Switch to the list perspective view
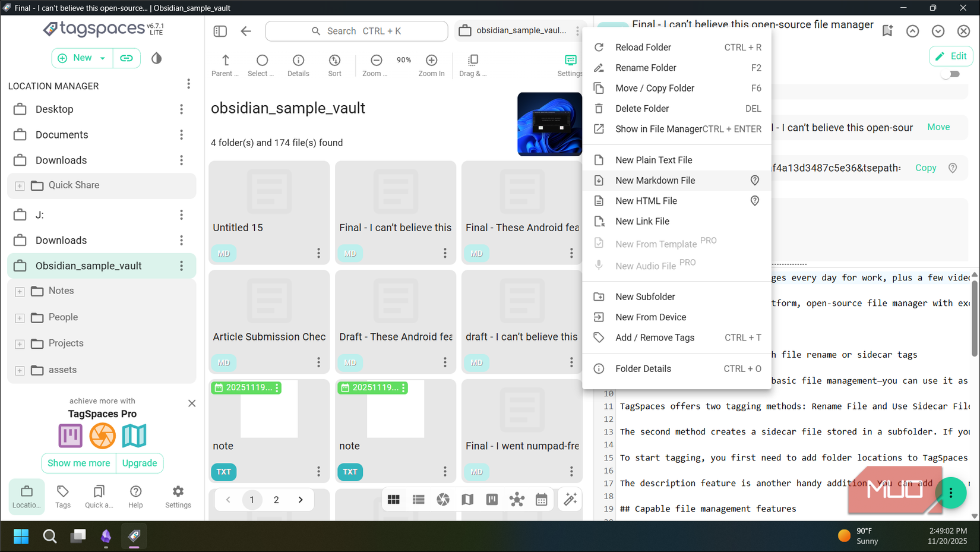 tap(418, 500)
